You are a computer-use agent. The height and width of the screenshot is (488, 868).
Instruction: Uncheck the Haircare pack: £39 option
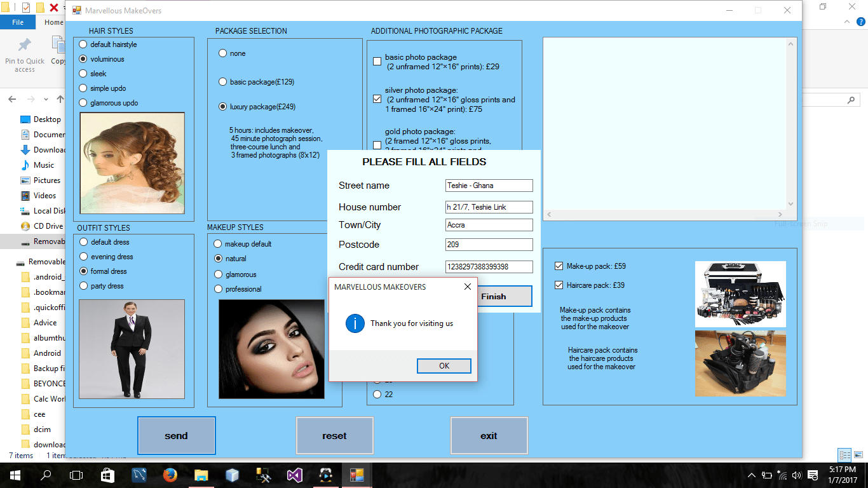click(560, 285)
